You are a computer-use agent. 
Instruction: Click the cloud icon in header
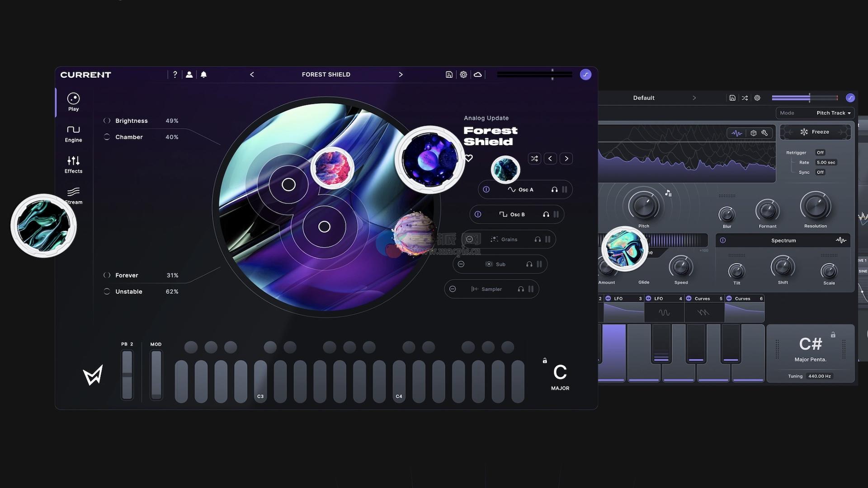tap(477, 75)
